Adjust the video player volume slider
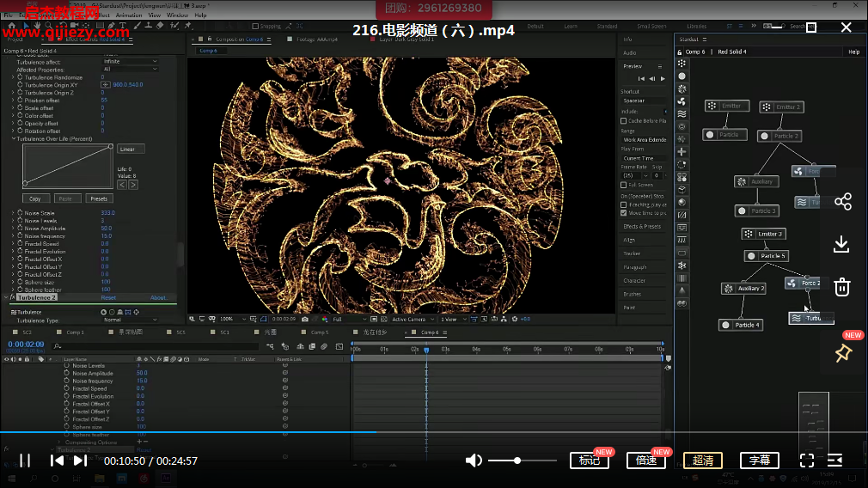 point(522,461)
